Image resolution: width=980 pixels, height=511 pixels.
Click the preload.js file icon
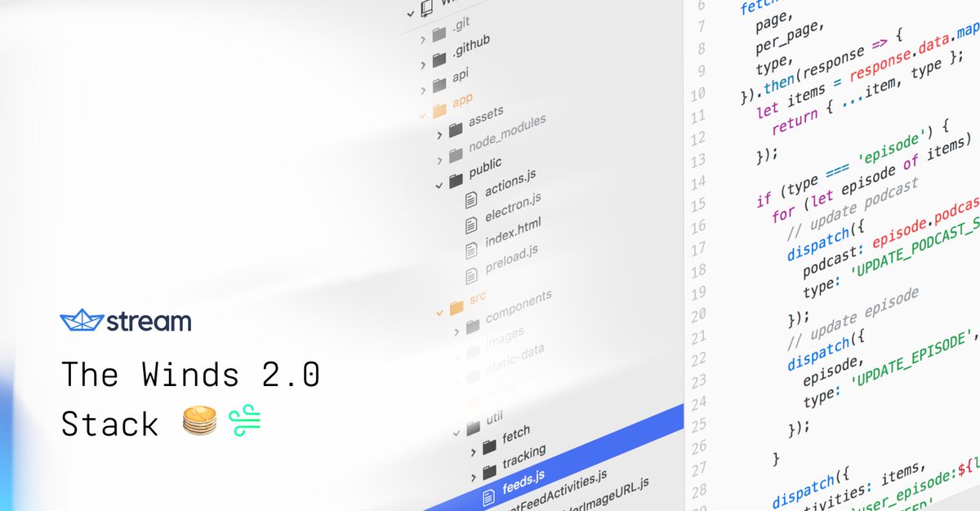pyautogui.click(x=471, y=276)
